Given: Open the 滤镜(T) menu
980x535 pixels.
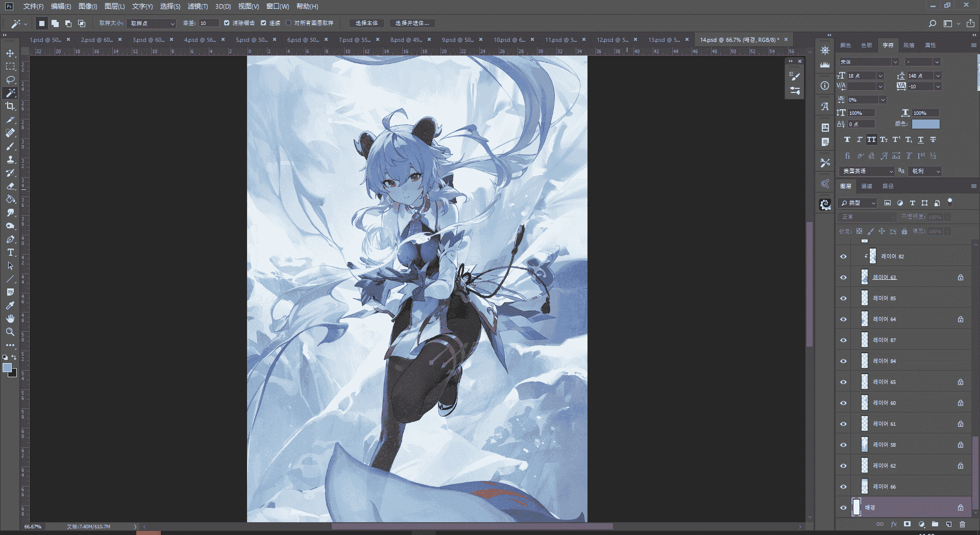Looking at the screenshot, I should click(198, 6).
